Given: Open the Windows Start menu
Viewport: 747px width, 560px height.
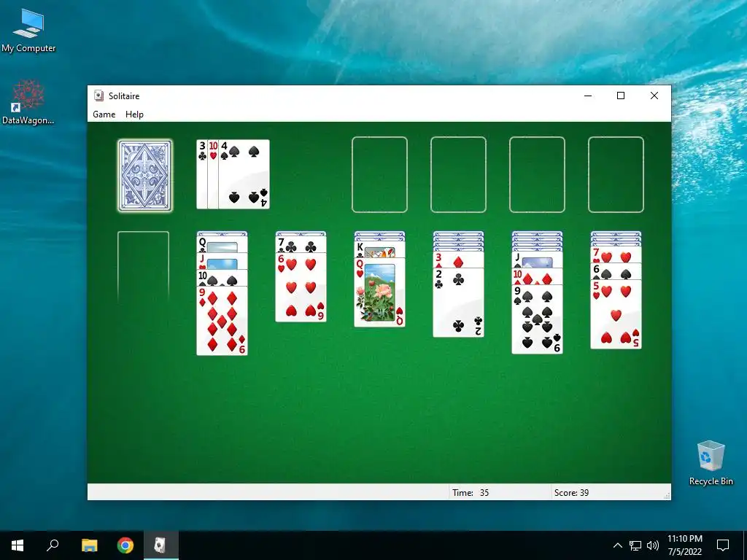Looking at the screenshot, I should (18, 545).
